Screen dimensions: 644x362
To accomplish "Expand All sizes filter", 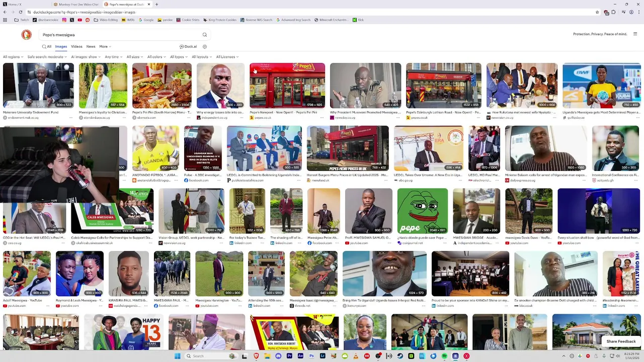I will [x=135, y=57].
